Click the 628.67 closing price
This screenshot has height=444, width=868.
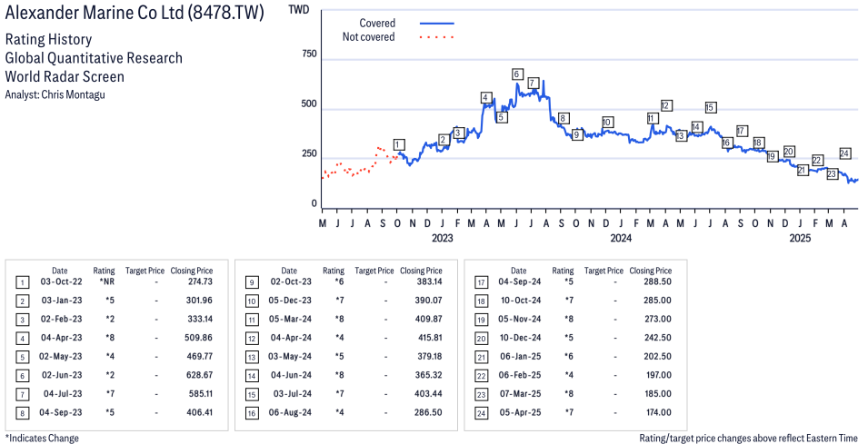(199, 375)
